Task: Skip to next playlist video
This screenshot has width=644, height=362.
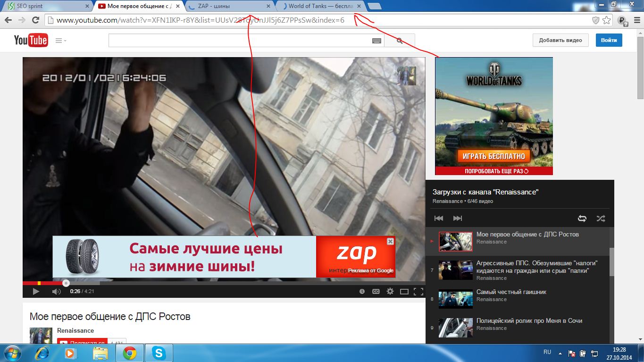Action: click(x=458, y=218)
